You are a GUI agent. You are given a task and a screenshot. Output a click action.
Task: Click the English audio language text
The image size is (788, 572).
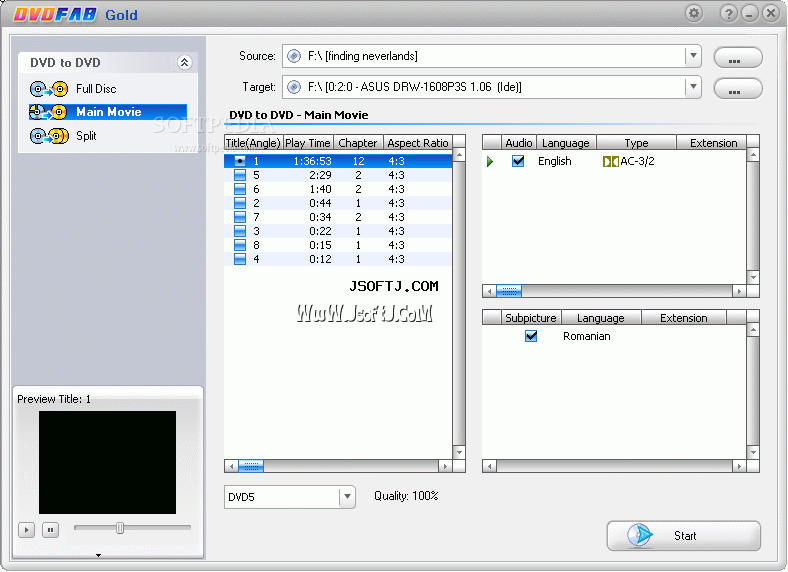(555, 161)
